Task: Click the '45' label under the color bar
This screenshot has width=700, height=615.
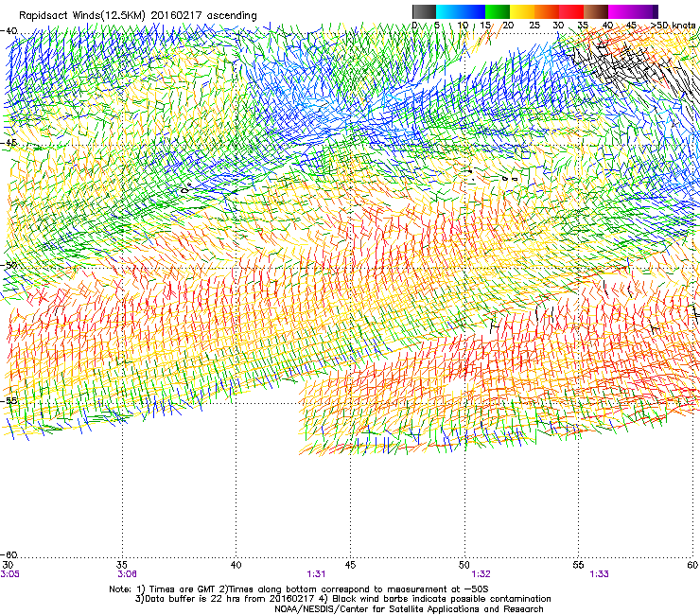Action: pyautogui.click(x=631, y=26)
